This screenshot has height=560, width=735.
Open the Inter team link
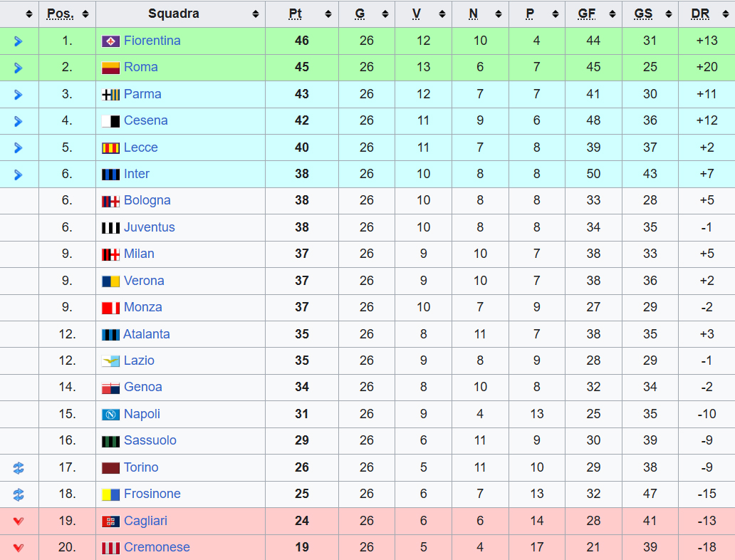[x=137, y=174]
